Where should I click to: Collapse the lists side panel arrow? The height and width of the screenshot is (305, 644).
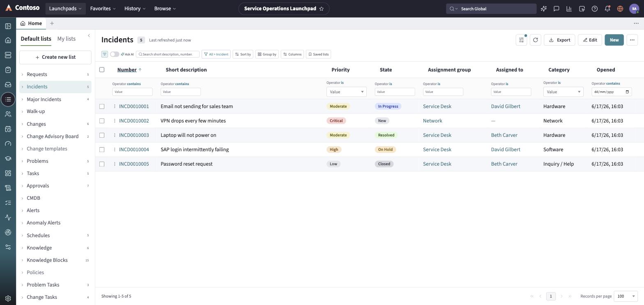pyautogui.click(x=89, y=36)
